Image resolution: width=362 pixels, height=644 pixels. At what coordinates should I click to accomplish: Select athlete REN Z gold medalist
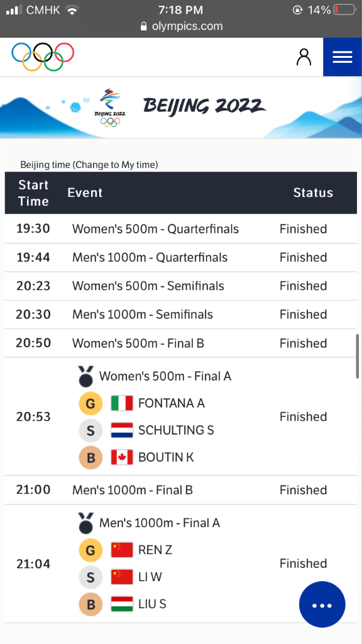click(x=155, y=550)
